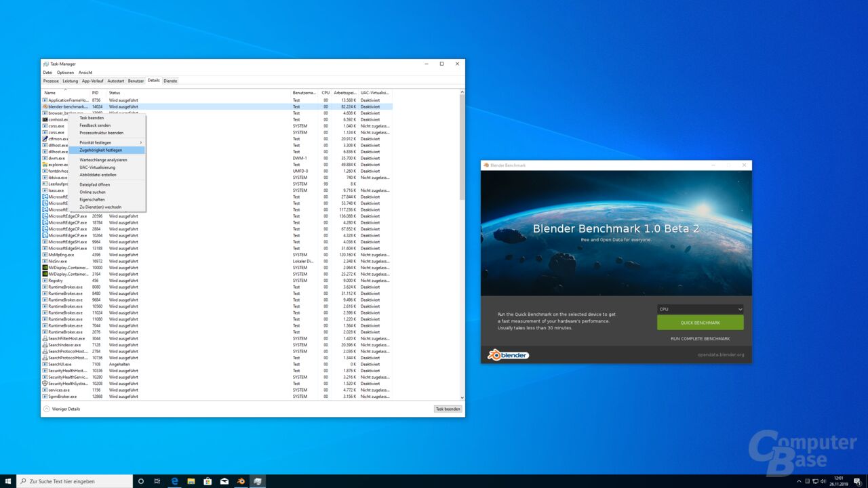Start the Quick Benchmark
Screen dimensions: 868x488
coord(700,323)
